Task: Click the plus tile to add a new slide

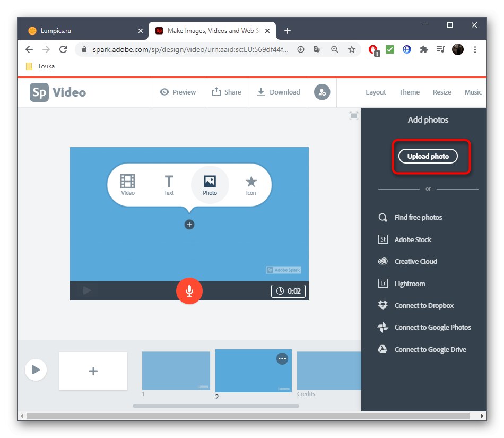Action: tap(93, 371)
